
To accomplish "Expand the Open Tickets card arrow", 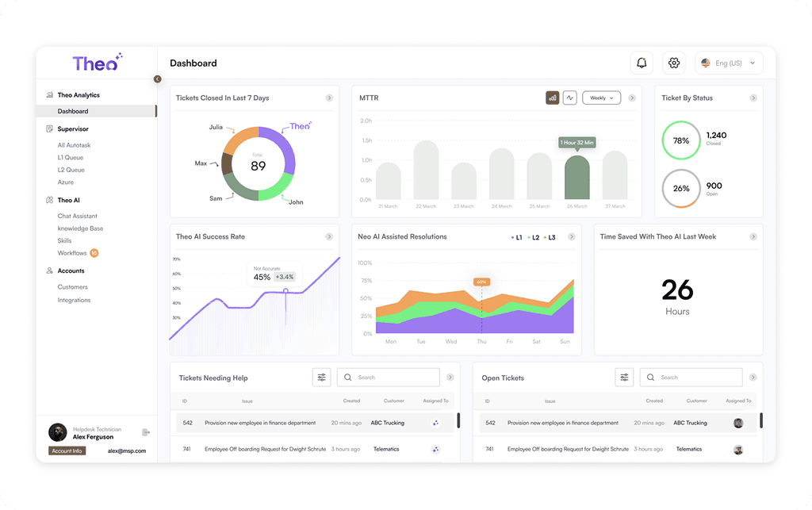I will click(753, 378).
